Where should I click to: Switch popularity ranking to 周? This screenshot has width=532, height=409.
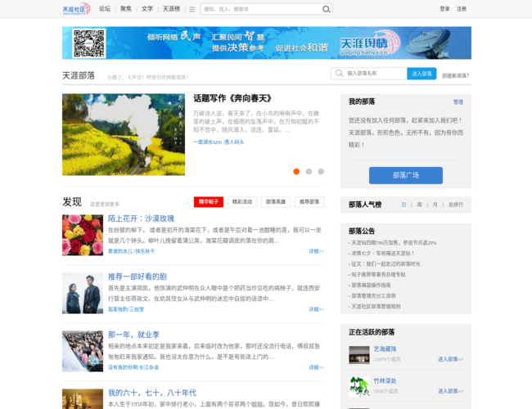tap(419, 204)
